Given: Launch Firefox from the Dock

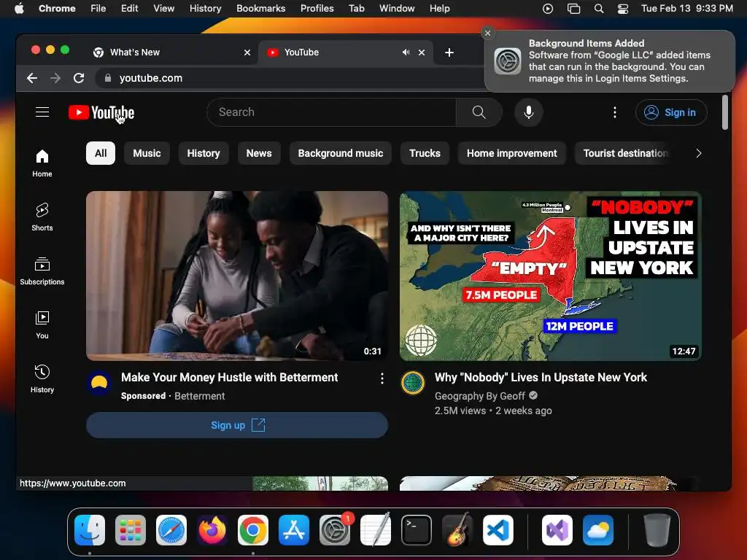Looking at the screenshot, I should point(212,530).
